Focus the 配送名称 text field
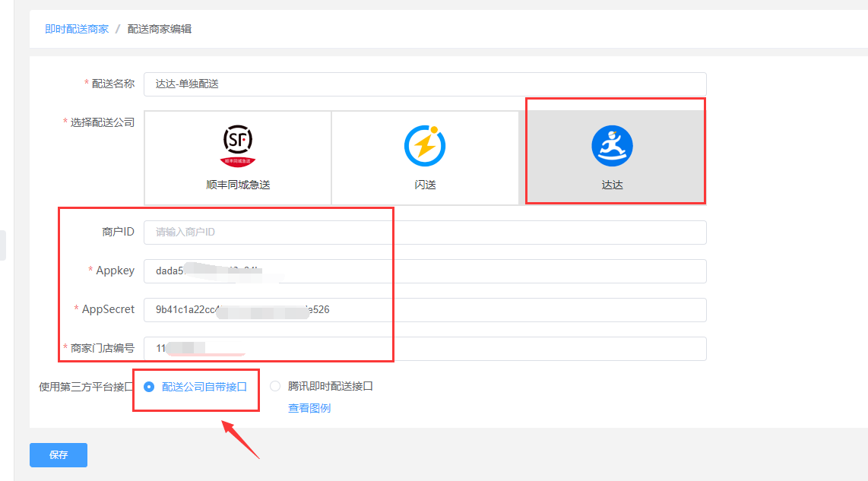Viewport: 868px width, 481px height. (x=425, y=84)
